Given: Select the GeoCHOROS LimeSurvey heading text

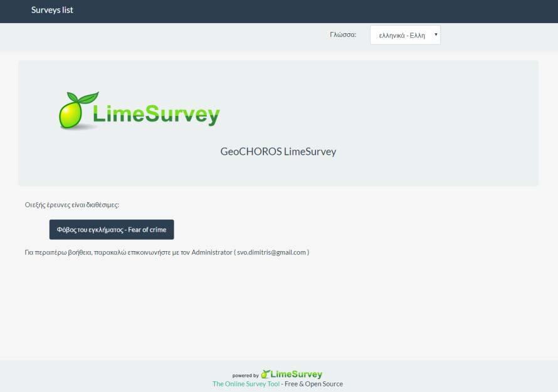Looking at the screenshot, I should [x=278, y=152].
